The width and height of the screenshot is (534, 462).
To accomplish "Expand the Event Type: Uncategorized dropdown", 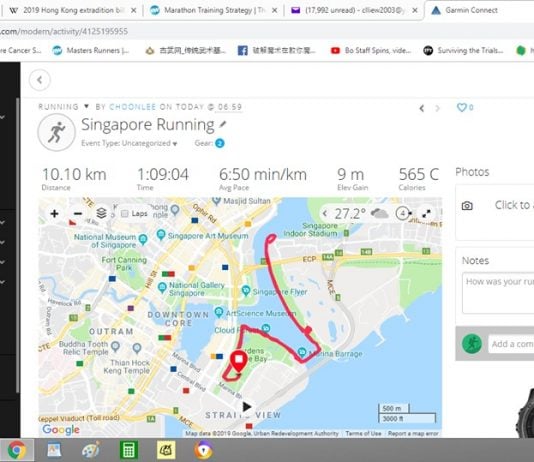I will point(129,143).
